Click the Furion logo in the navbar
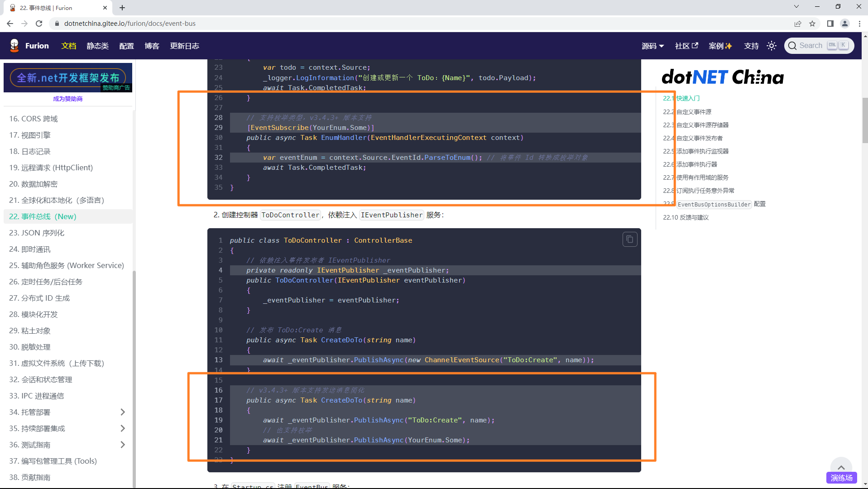The image size is (868, 489). [15, 46]
